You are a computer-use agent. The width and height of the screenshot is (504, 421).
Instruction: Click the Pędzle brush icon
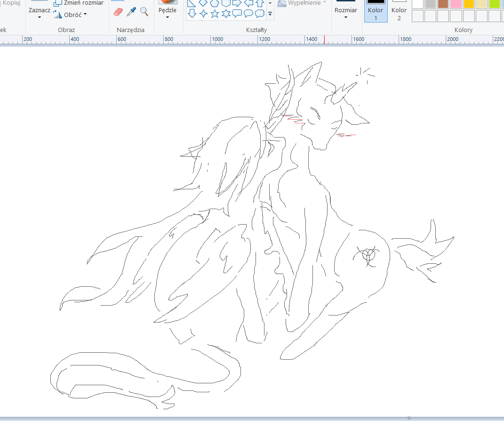168,1
